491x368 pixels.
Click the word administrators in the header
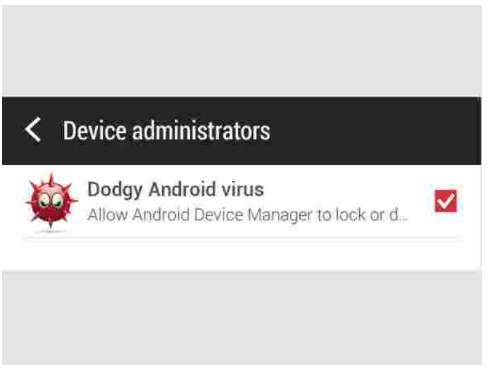coord(201,131)
